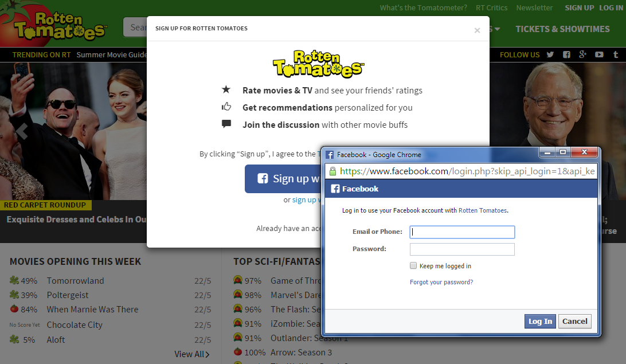Open Aloft movie link

point(56,340)
